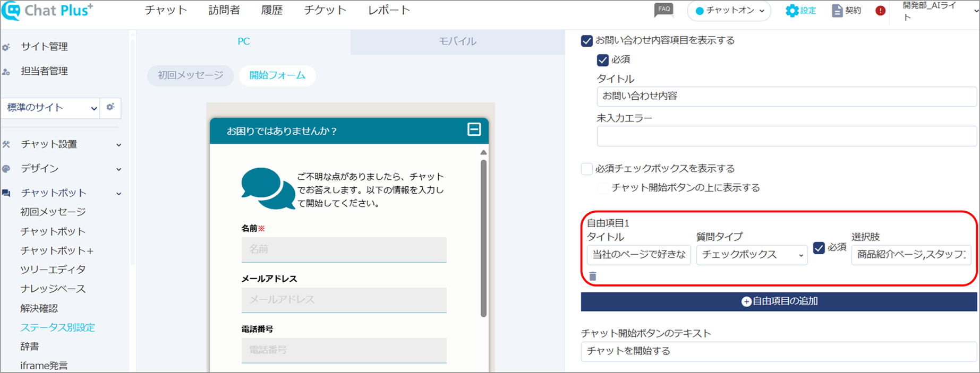Image resolution: width=980 pixels, height=373 pixels.
Task: Click the デザイン palette icon
Action: click(x=6, y=169)
